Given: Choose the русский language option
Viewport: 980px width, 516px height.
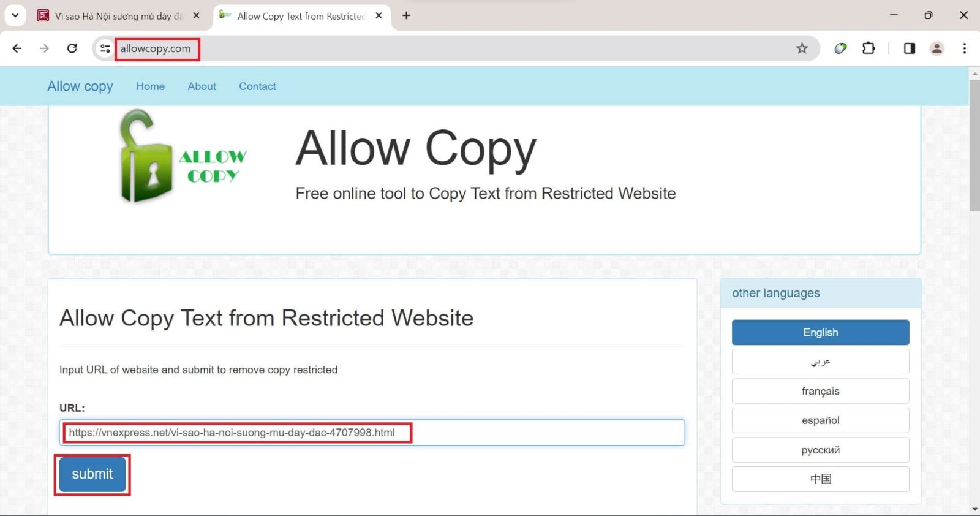Looking at the screenshot, I should (x=820, y=450).
